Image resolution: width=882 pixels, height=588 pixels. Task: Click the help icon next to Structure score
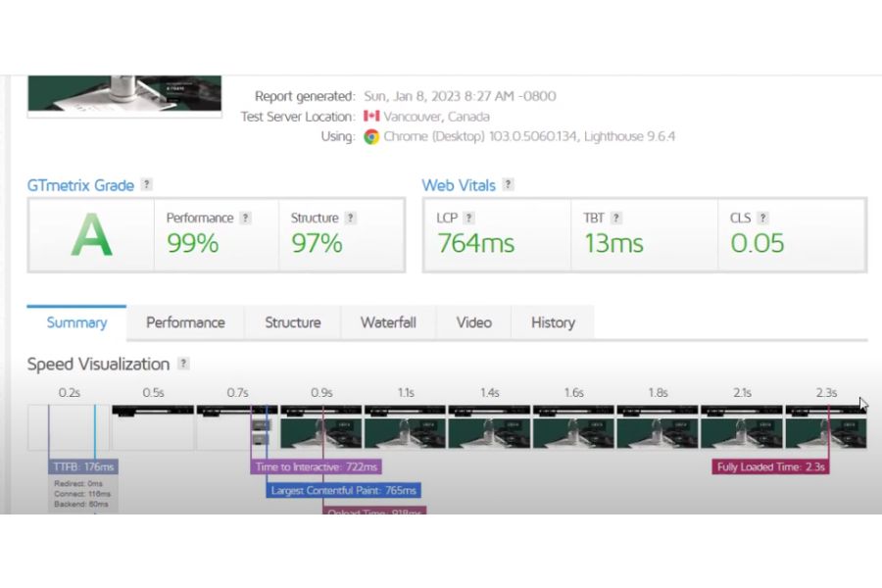click(x=351, y=218)
